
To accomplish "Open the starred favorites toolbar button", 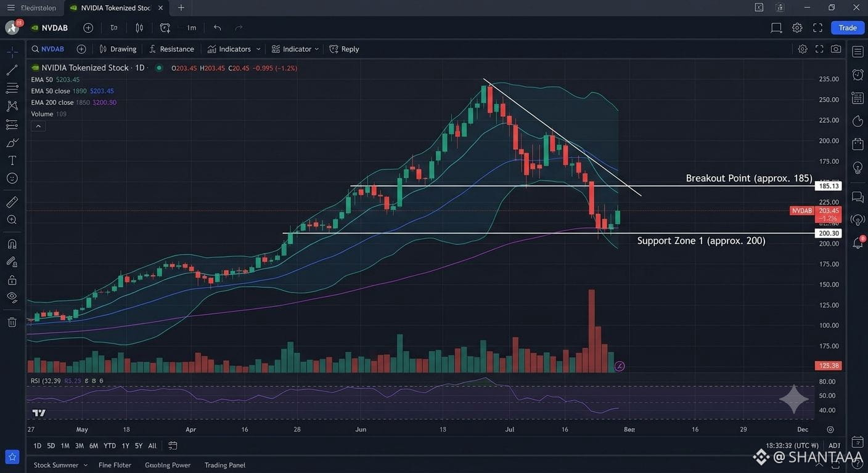I will click(12, 457).
